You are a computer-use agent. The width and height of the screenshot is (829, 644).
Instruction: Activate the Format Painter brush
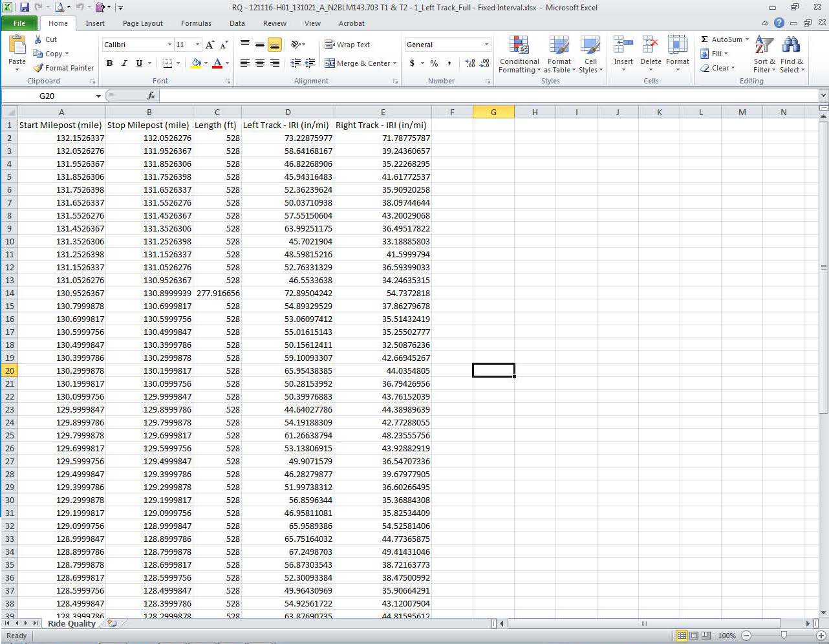point(38,68)
